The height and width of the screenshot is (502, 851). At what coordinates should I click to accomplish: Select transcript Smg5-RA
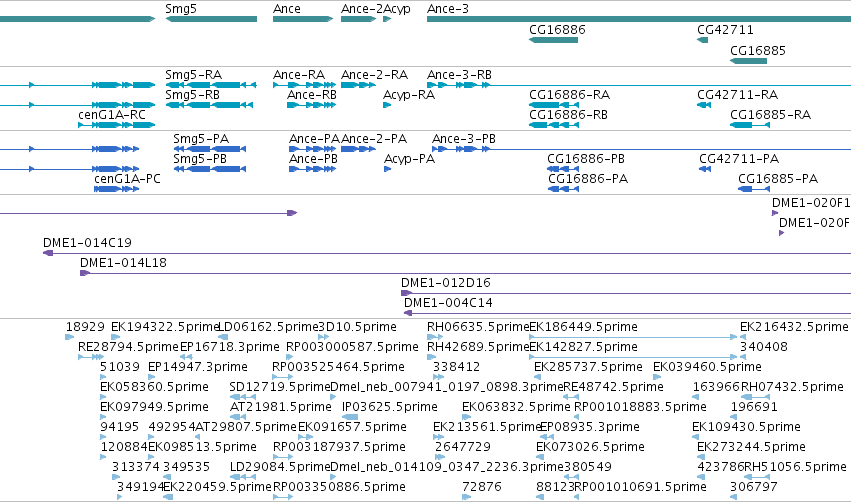tap(211, 85)
